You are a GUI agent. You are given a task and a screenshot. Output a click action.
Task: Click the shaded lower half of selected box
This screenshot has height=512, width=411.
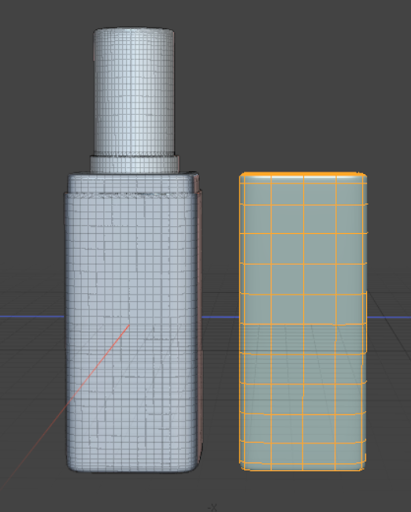point(303,397)
